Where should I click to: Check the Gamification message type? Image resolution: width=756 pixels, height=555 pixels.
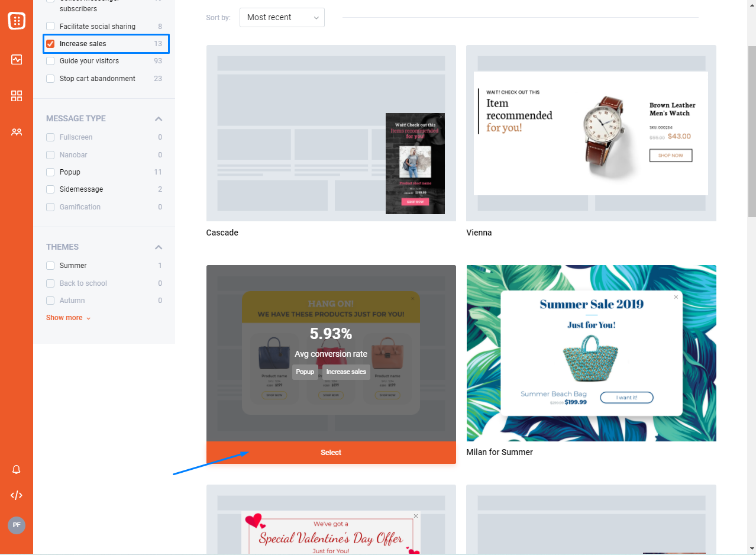[50, 207]
